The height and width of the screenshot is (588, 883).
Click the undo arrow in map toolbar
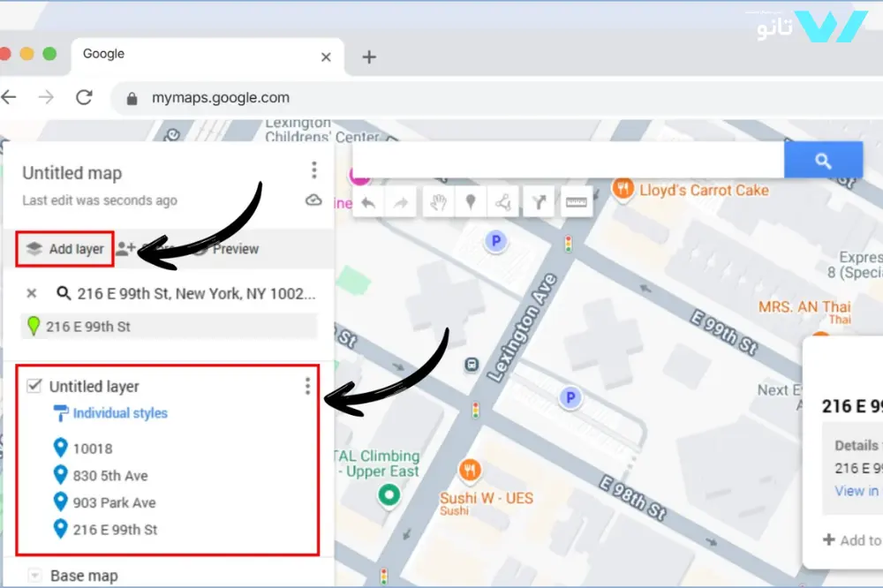368,202
